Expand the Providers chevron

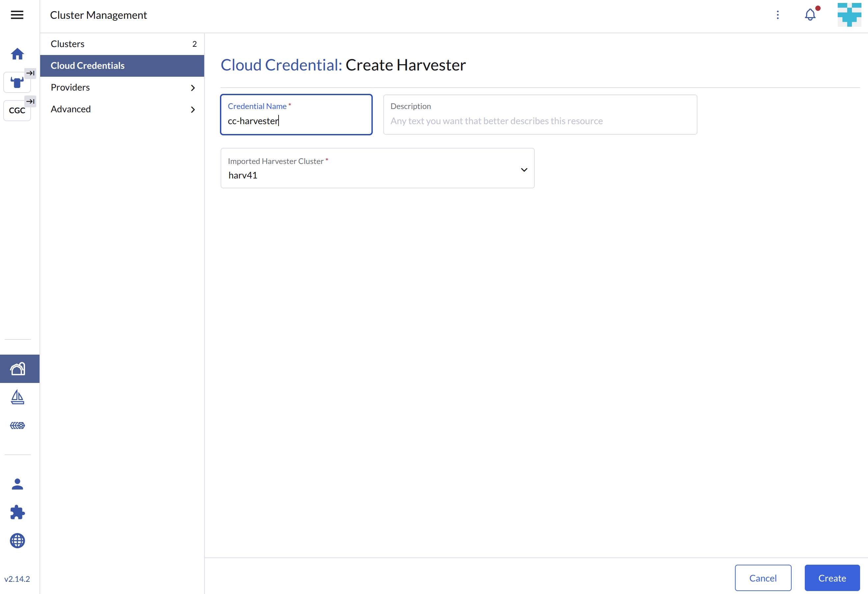coord(193,88)
